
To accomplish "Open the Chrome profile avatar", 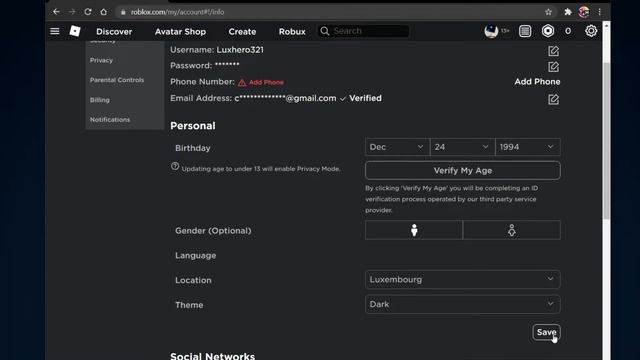I will point(584,12).
